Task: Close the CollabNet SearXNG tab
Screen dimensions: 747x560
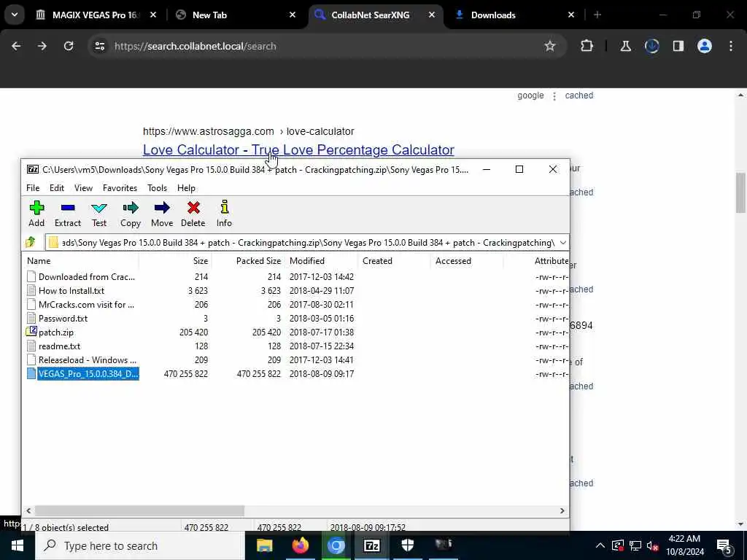Action: pyautogui.click(x=432, y=15)
